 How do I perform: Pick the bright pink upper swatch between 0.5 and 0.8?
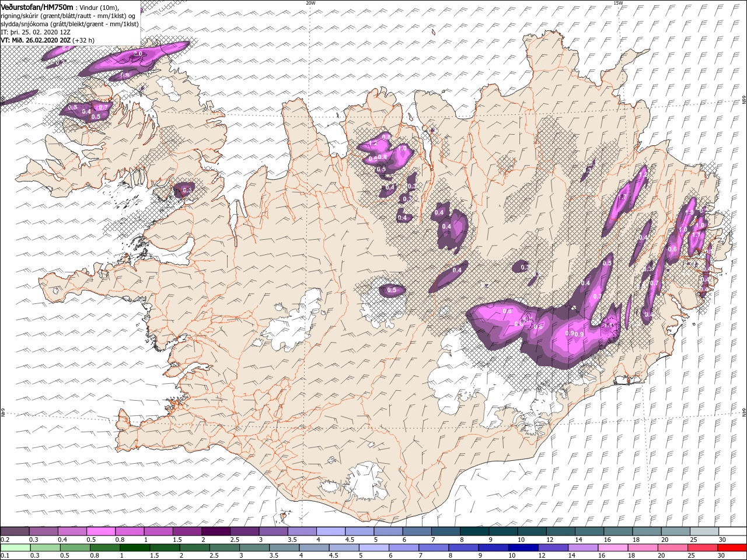point(101,531)
